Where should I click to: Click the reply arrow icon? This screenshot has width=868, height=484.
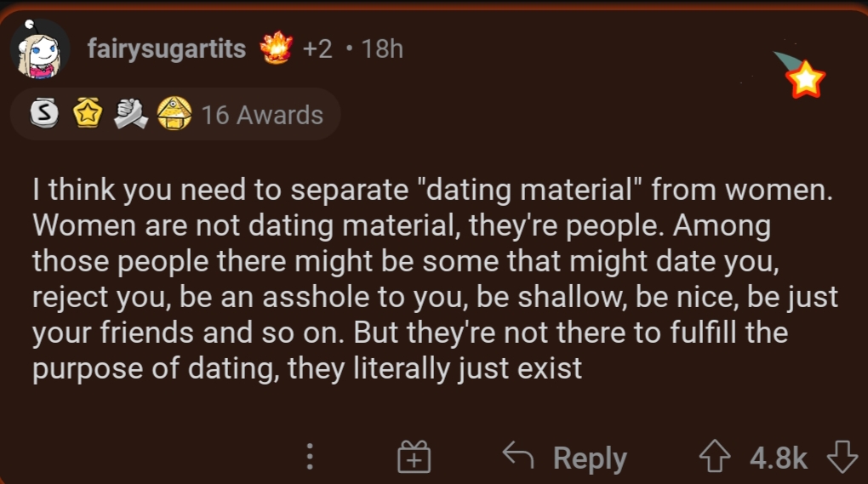coord(518,455)
